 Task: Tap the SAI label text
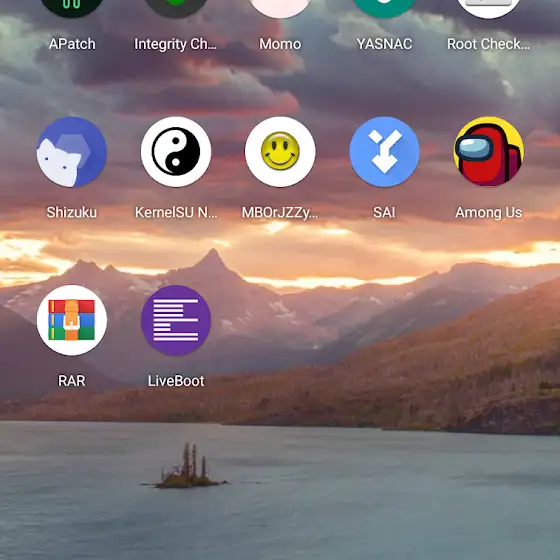click(x=384, y=212)
